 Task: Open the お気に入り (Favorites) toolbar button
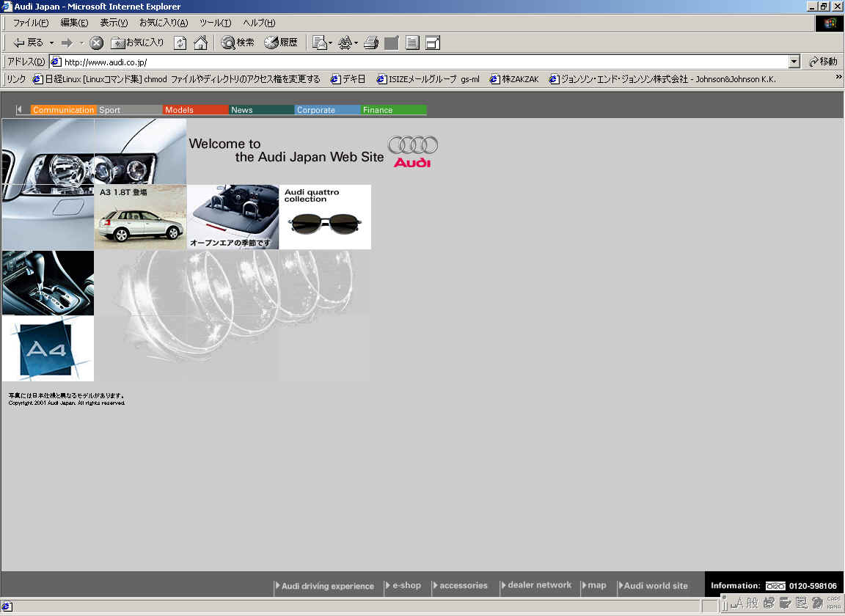point(138,43)
